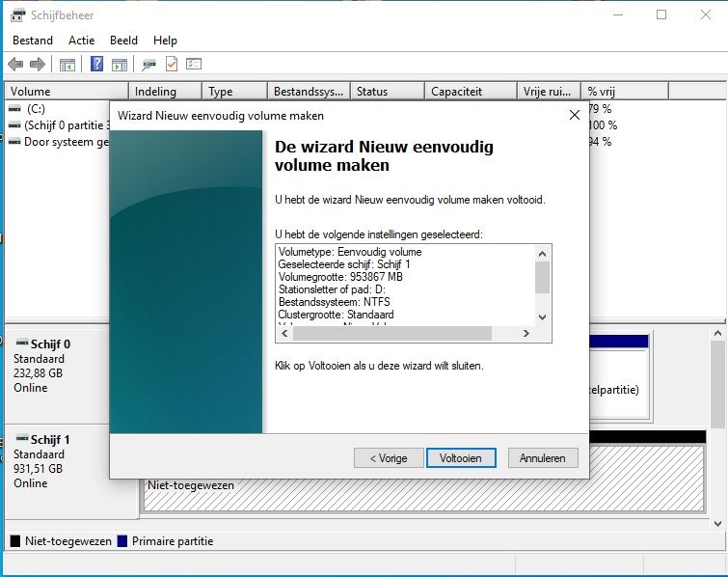Viewport: 728px width, 577px height.
Task: Click the disk connect toolbar icon
Action: (148, 65)
